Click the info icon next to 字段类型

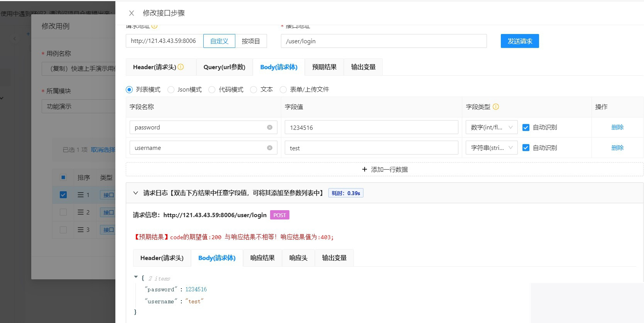pos(496,107)
